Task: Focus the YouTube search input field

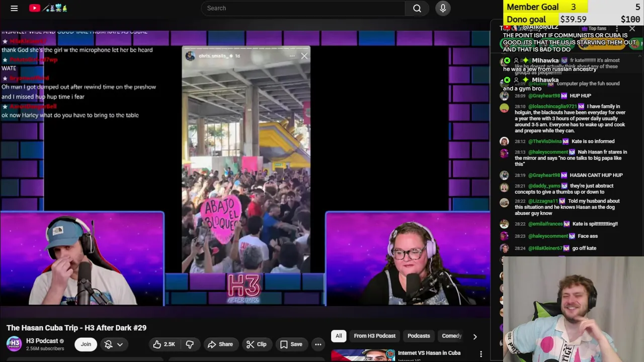Action: 304,8
